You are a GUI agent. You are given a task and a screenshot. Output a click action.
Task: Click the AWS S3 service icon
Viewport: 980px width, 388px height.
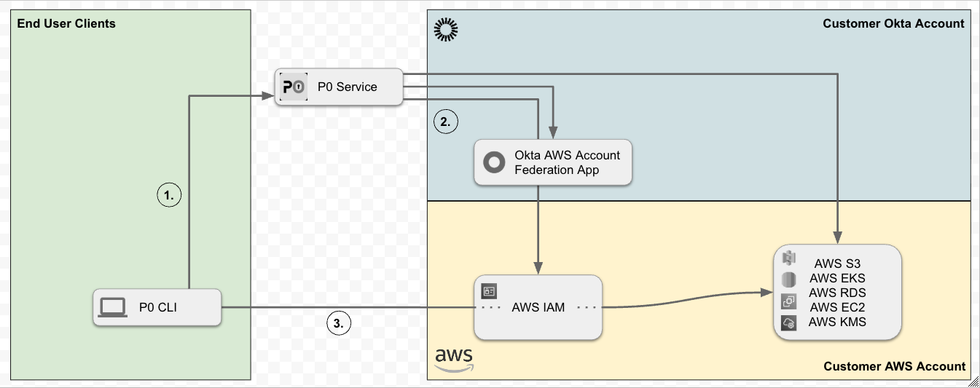[789, 258]
